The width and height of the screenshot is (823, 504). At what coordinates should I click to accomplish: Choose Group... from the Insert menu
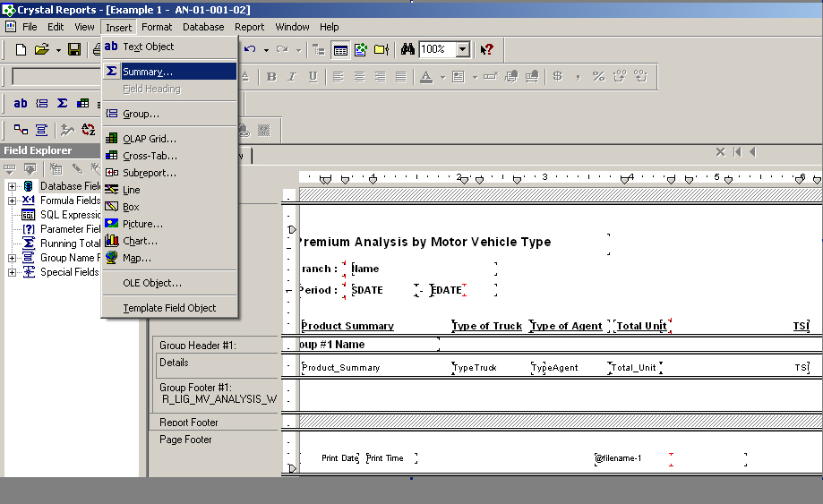point(169,114)
